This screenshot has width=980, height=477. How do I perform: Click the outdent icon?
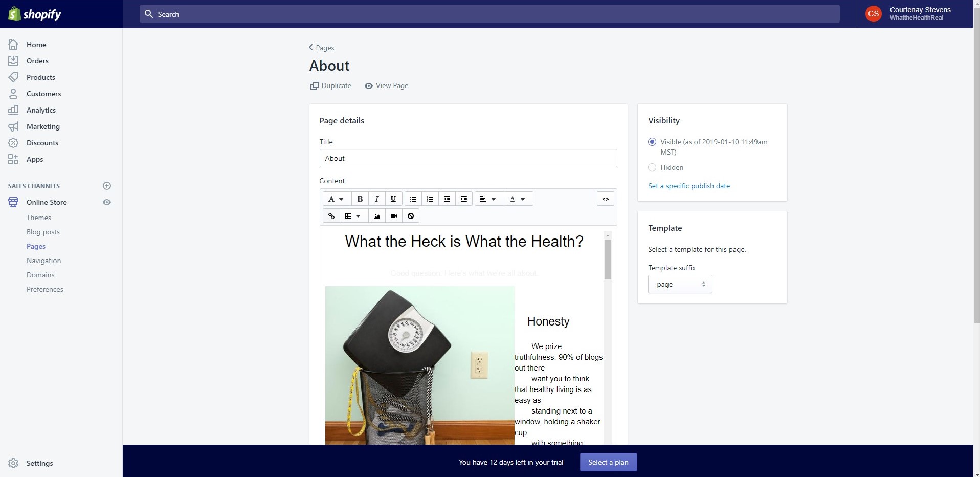tap(447, 199)
